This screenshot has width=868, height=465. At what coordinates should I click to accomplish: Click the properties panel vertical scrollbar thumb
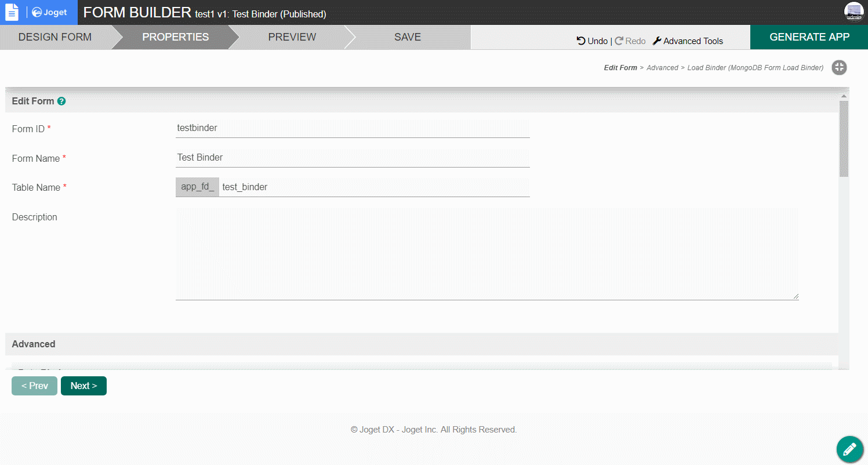(844, 138)
